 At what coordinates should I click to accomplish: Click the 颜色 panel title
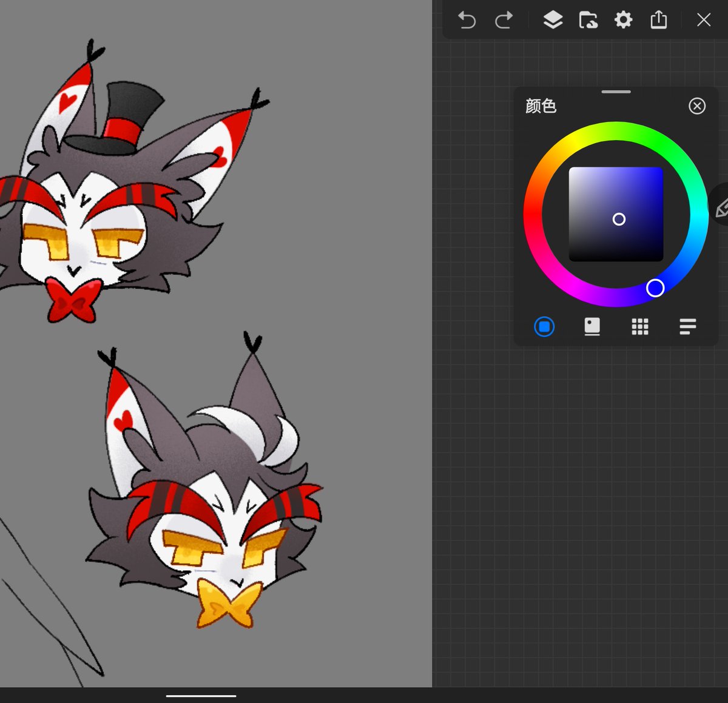click(x=541, y=106)
